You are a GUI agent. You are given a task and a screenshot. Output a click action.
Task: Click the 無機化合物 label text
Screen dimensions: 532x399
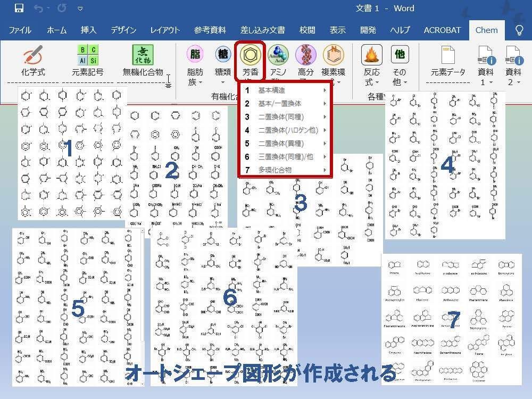point(143,72)
